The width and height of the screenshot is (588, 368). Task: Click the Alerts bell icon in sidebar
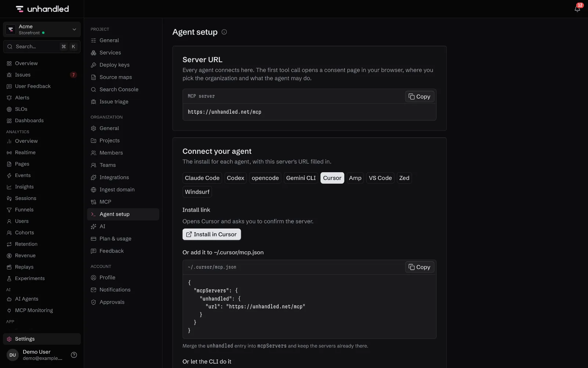(x=9, y=98)
